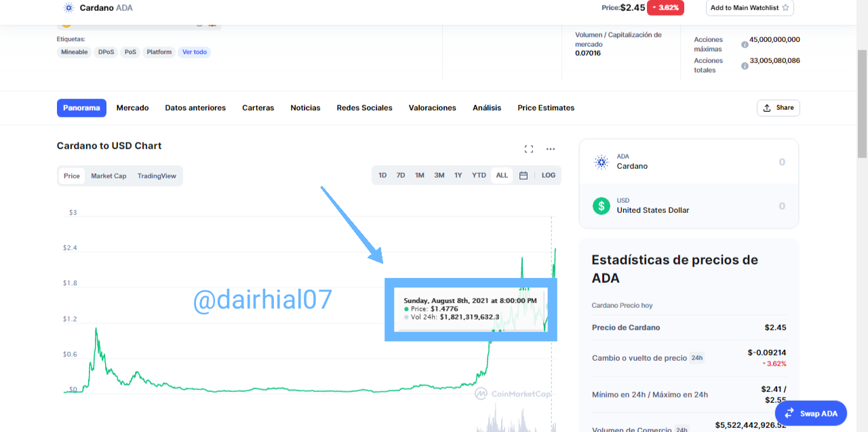
Task: Click the Cardano Precio hoy label
Action: (x=623, y=306)
